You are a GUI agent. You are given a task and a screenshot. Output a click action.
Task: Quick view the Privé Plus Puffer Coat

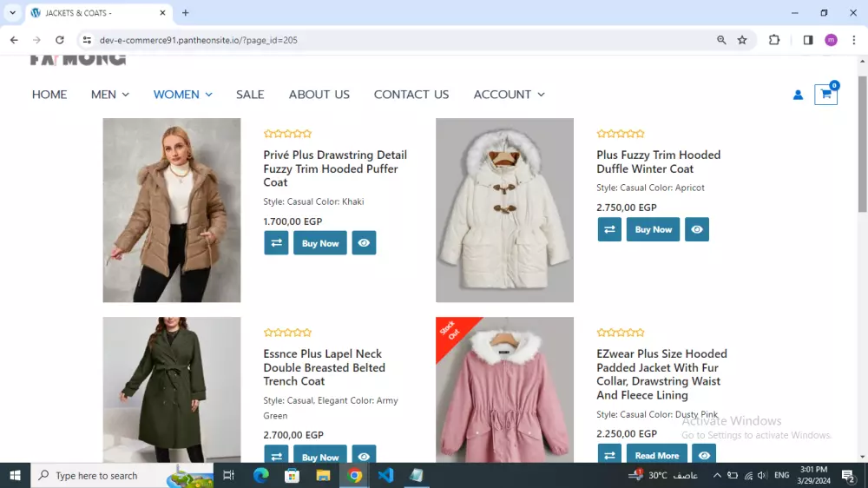pyautogui.click(x=364, y=243)
